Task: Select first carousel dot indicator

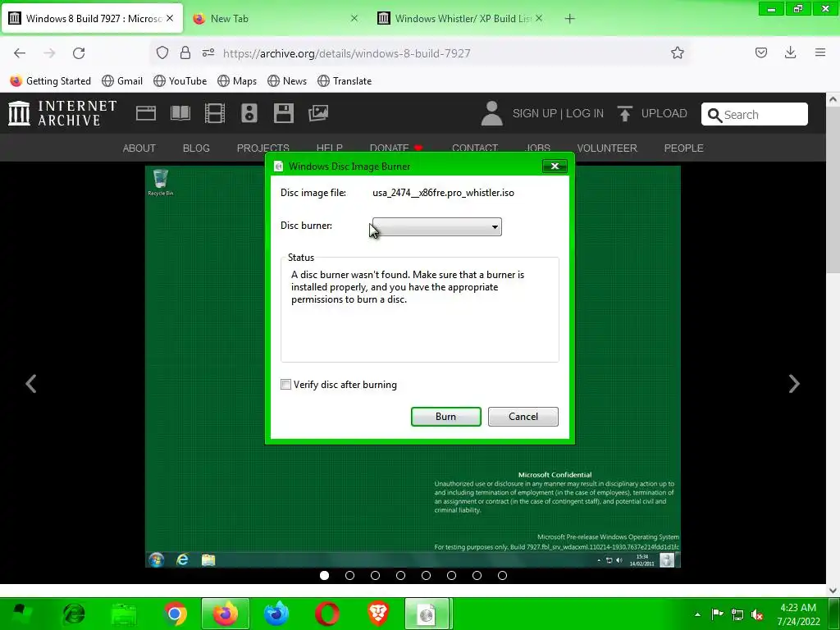Action: (x=324, y=575)
